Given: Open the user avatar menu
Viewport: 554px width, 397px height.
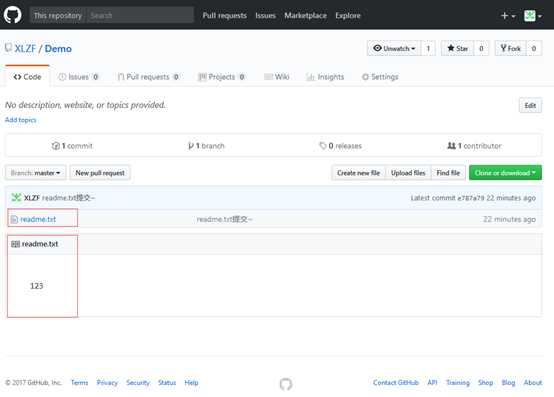Looking at the screenshot, I should 533,16.
